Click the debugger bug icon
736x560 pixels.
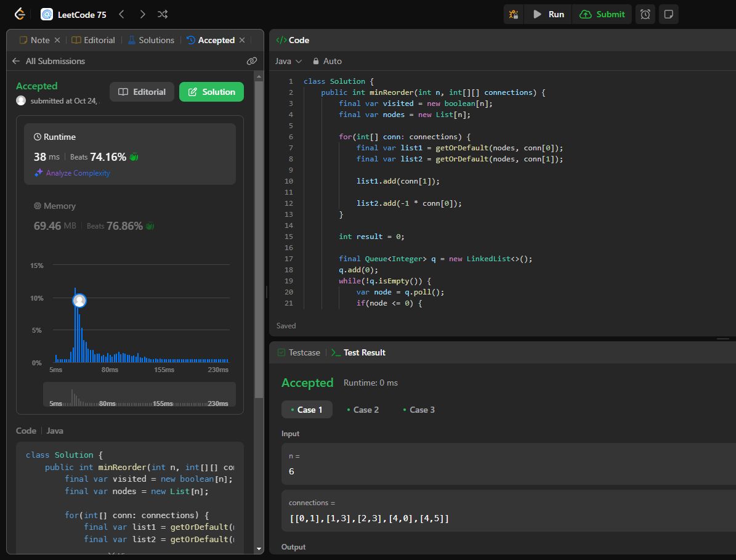click(514, 14)
